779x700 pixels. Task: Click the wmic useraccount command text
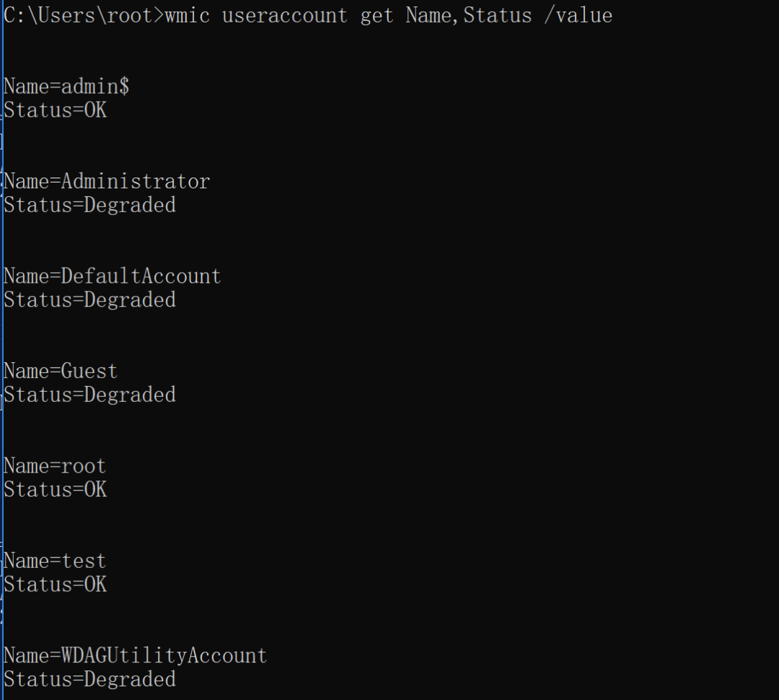coord(389,15)
